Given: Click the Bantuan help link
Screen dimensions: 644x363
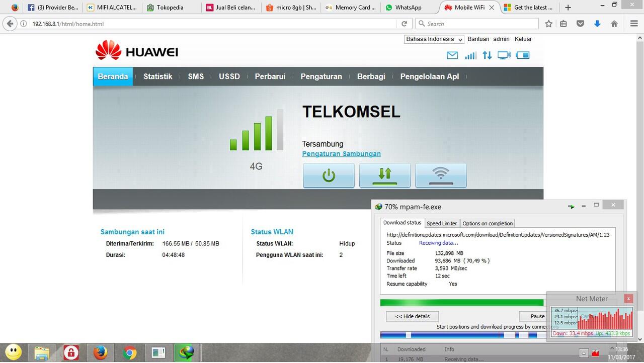Looking at the screenshot, I should pyautogui.click(x=478, y=39).
